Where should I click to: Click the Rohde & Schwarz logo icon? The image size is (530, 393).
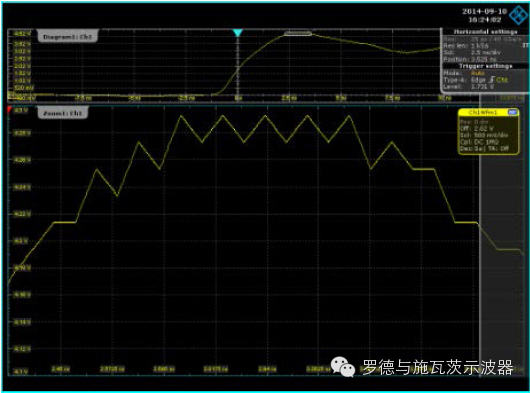519,15
